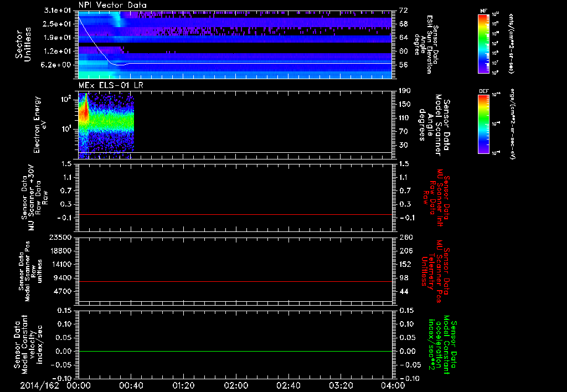Screen dimensions: 567x392
Task: Click the '68' sun elevation tick value
Action: [404, 24]
